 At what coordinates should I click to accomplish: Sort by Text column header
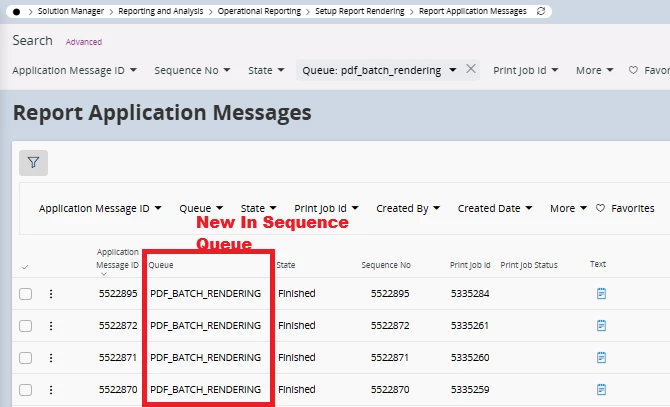point(598,264)
